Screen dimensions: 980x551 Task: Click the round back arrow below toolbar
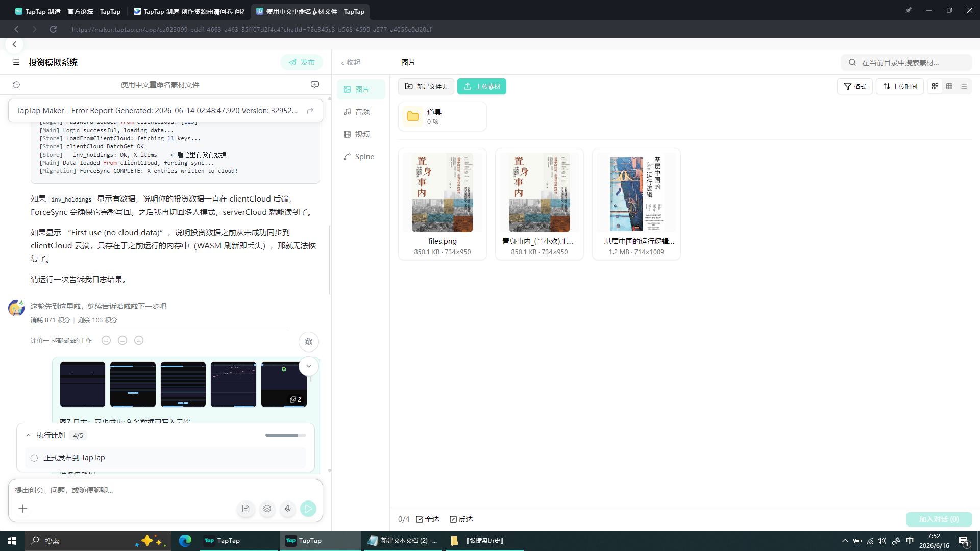coord(14,44)
